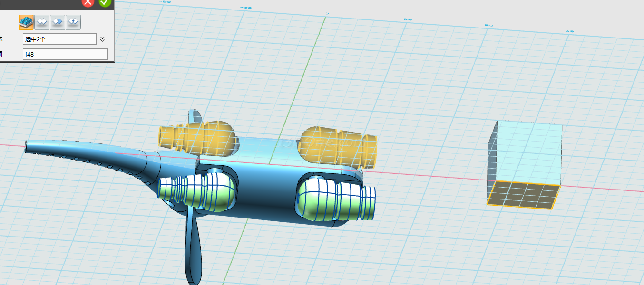Select the lever handle hanging below the model
The height and width of the screenshot is (285, 644).
click(193, 247)
